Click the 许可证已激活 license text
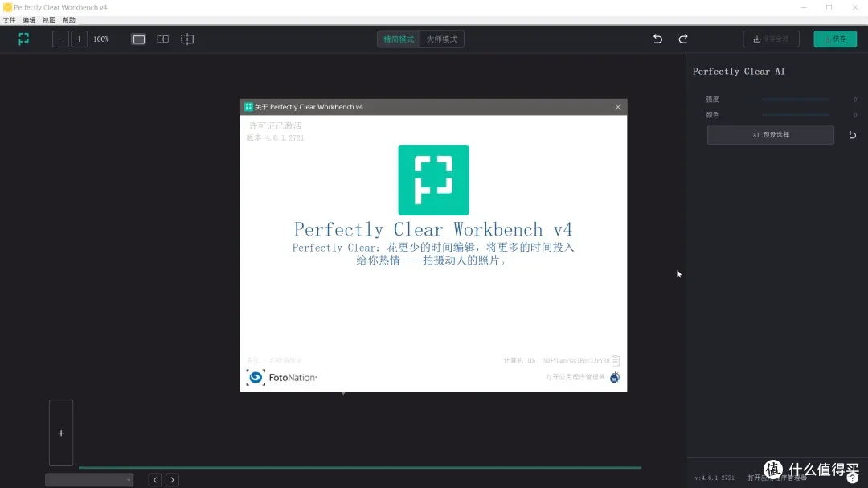This screenshot has height=488, width=868. [275, 125]
